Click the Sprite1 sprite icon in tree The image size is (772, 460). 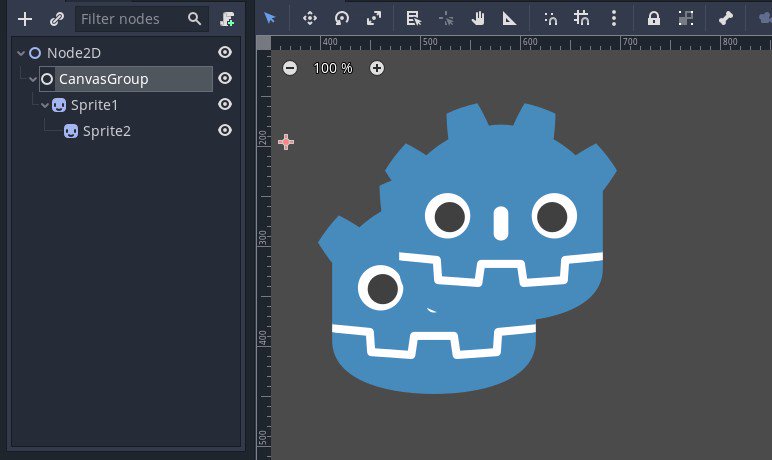click(x=59, y=105)
